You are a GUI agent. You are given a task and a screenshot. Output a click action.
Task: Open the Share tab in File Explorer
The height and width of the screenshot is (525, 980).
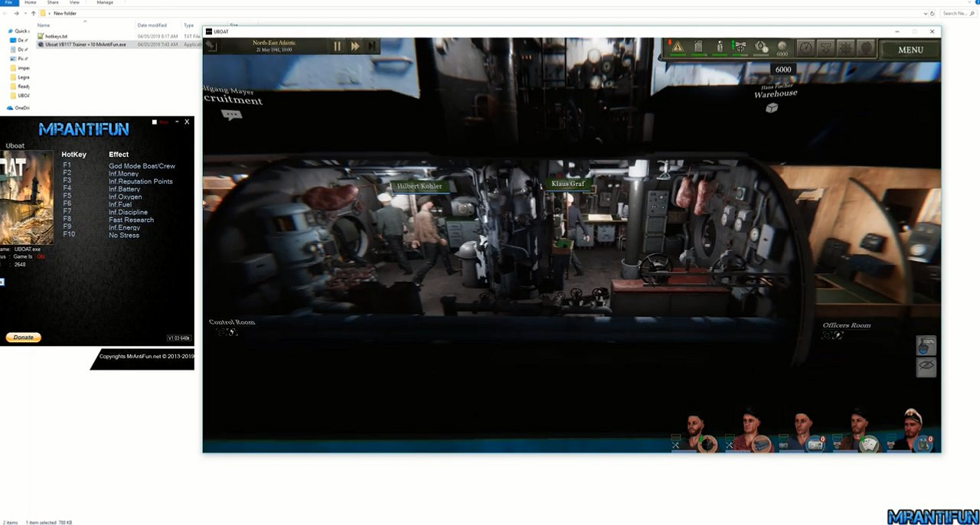tap(53, 3)
